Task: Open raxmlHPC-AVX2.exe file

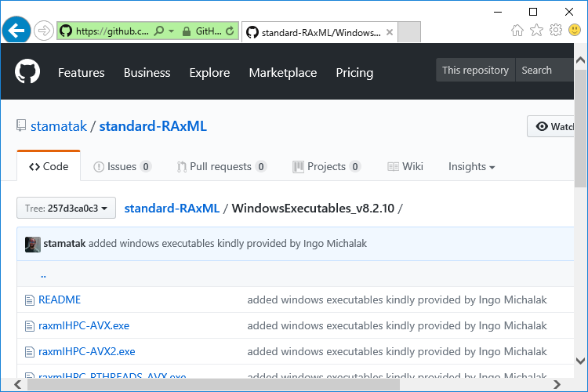Action: (87, 351)
